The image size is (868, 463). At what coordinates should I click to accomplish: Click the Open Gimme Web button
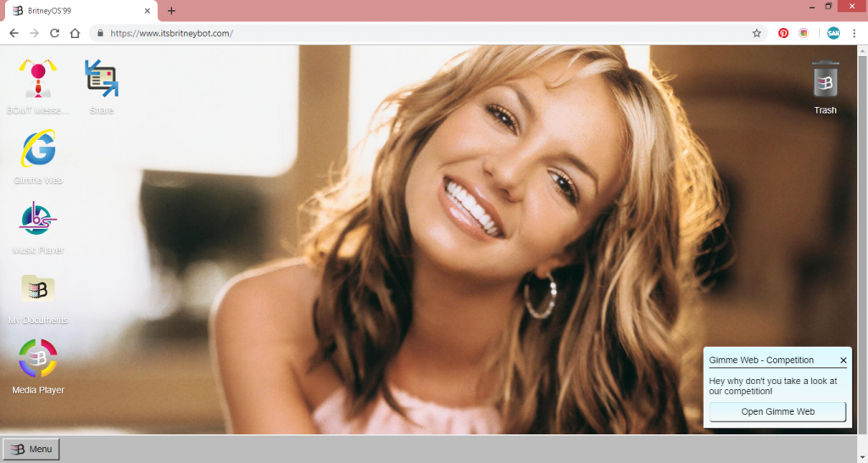pyautogui.click(x=777, y=411)
